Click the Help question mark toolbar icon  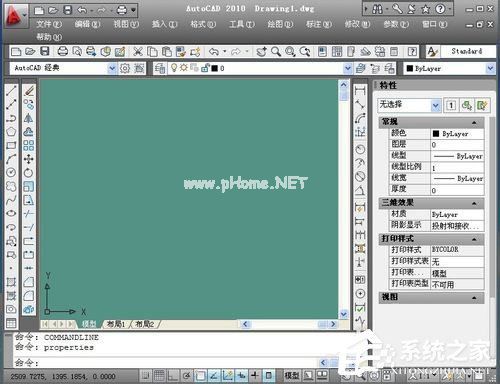click(412, 51)
